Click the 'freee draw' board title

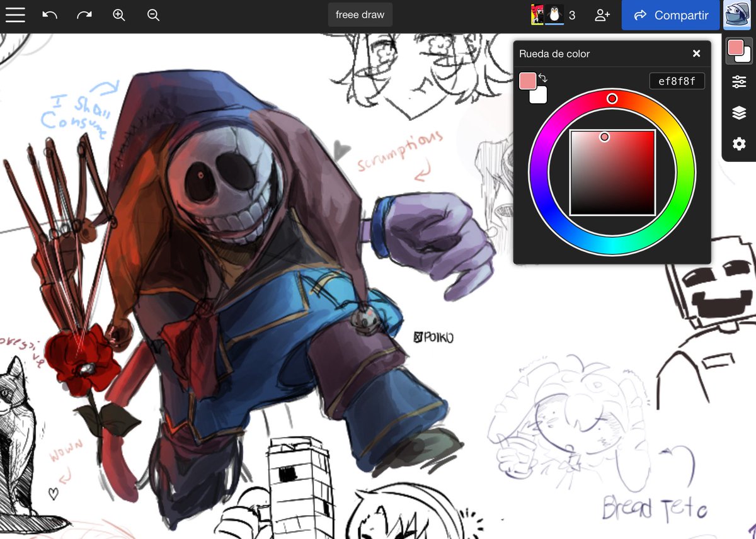pos(360,15)
